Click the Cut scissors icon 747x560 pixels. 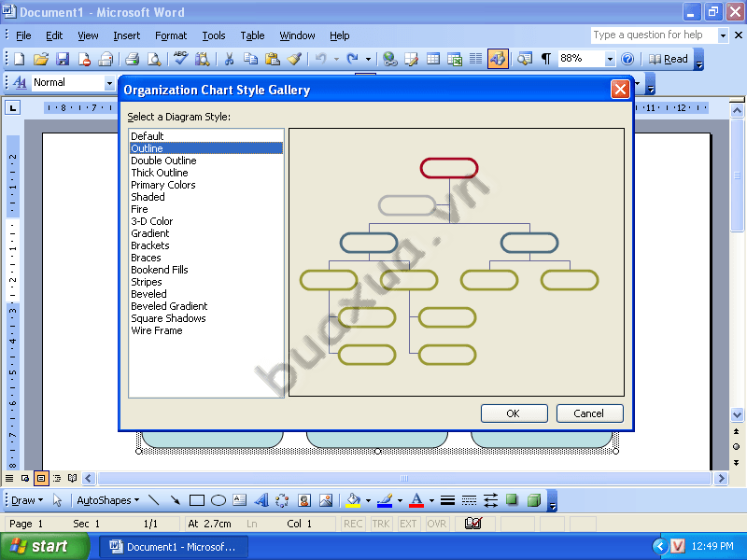tap(229, 59)
